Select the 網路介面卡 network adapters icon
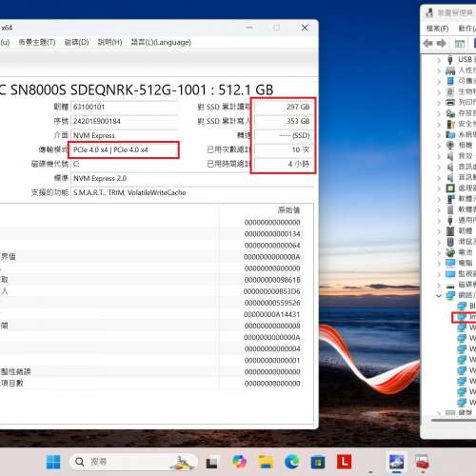The image size is (476, 476). point(450,295)
